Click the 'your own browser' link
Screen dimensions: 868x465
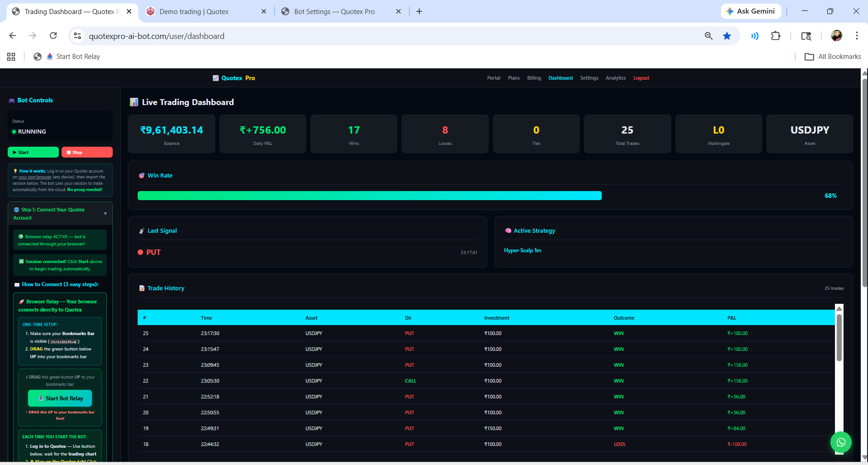(x=35, y=177)
